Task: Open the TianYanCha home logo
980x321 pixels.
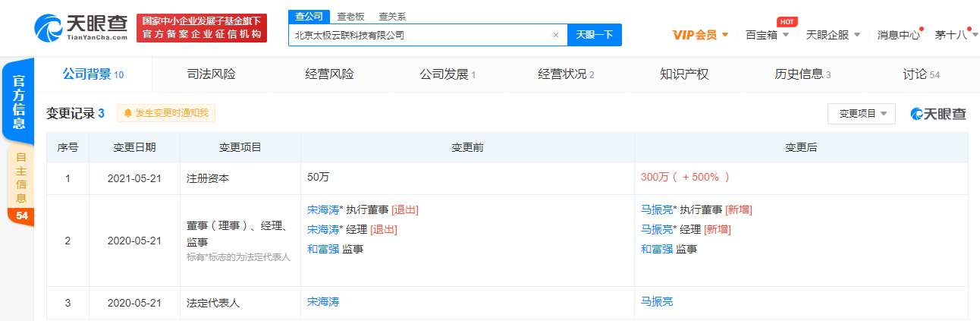Action: pos(81,27)
